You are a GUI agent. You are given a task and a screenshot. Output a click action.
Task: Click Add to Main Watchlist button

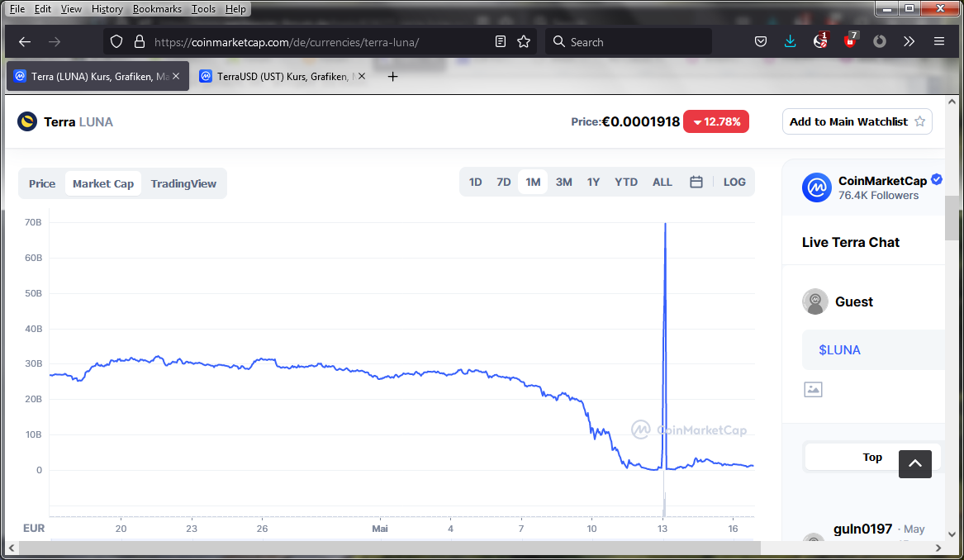pyautogui.click(x=857, y=121)
